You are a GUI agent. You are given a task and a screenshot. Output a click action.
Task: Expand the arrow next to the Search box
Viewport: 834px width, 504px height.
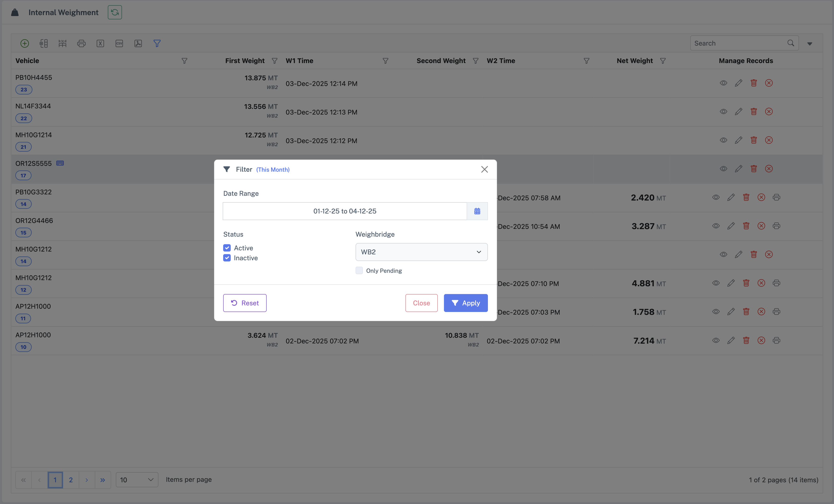tap(810, 44)
